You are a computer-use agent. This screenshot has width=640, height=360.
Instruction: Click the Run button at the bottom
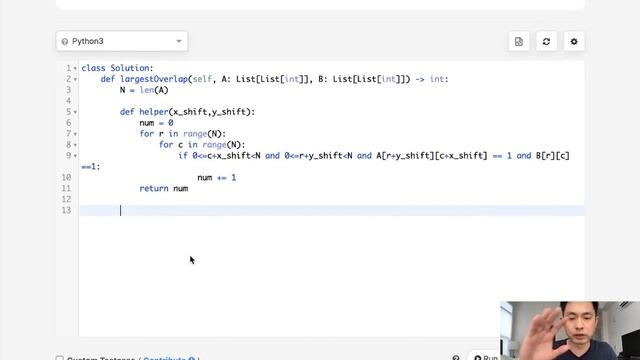pyautogui.click(x=485, y=357)
